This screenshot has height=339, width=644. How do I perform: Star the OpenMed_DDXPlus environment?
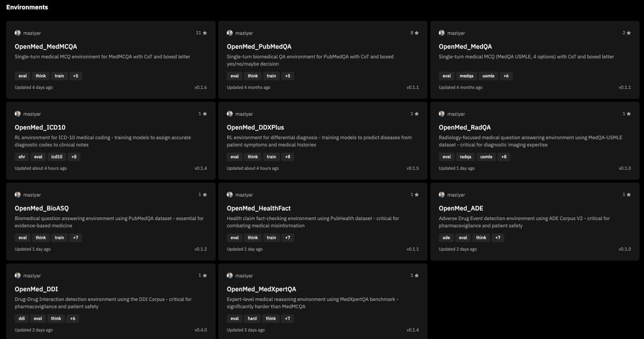(417, 114)
